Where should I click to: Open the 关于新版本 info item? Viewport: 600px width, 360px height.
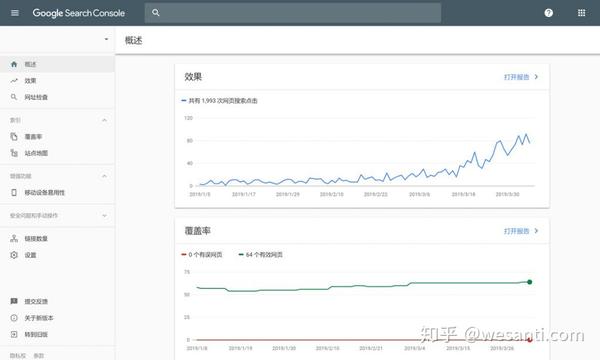(57, 318)
